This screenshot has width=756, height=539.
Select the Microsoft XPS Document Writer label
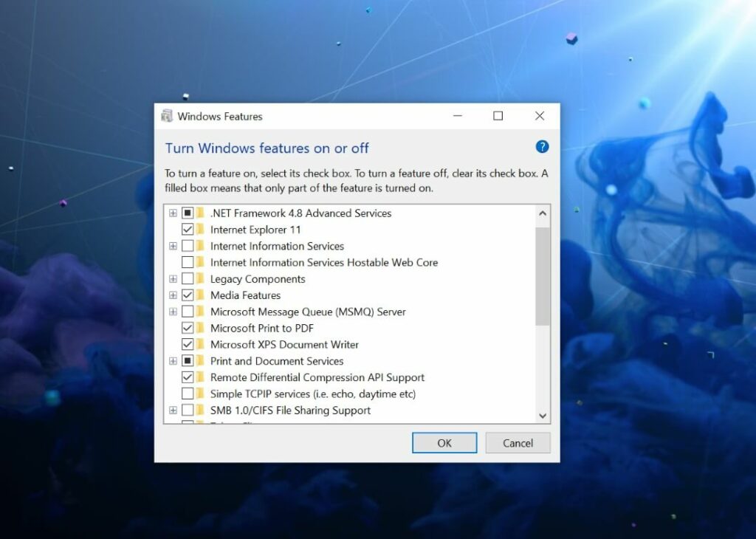click(284, 344)
